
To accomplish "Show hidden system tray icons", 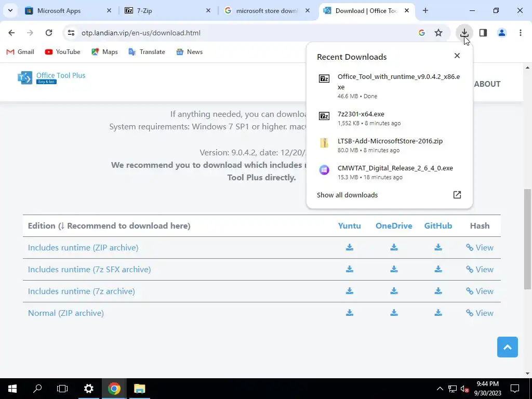I will pos(440,389).
